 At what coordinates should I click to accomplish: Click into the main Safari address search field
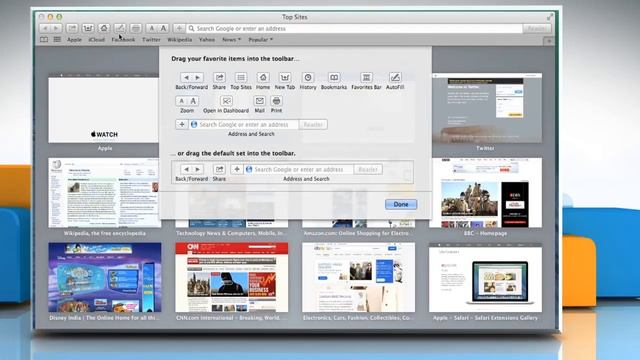point(354,28)
